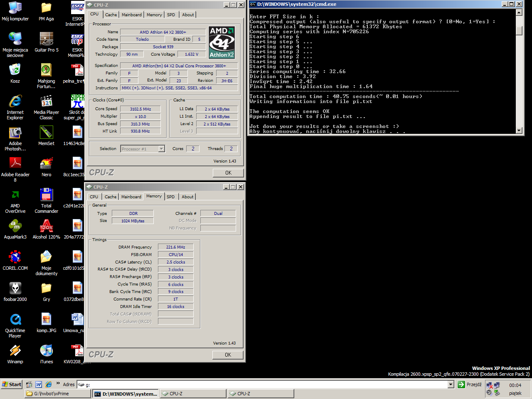Launch Alcohol 120% desktop icon
532x399 pixels.
[46, 229]
